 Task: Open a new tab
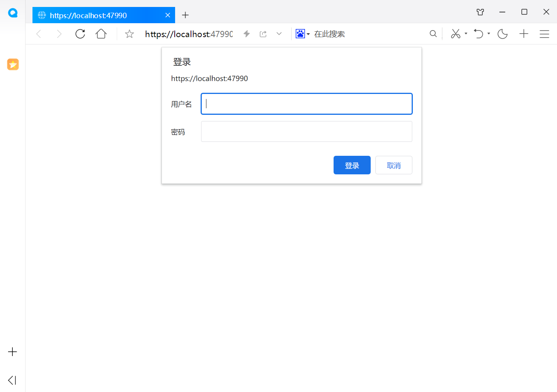[x=185, y=15]
